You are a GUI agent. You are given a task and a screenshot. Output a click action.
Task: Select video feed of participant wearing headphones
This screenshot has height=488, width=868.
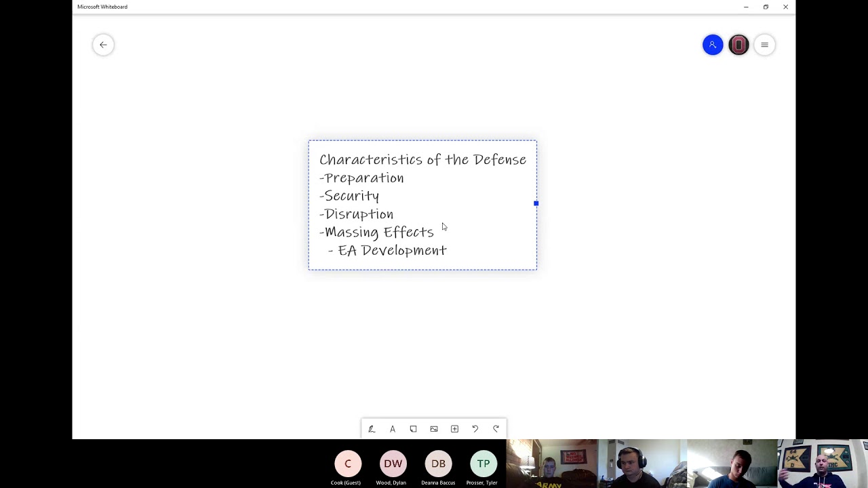coord(642,464)
